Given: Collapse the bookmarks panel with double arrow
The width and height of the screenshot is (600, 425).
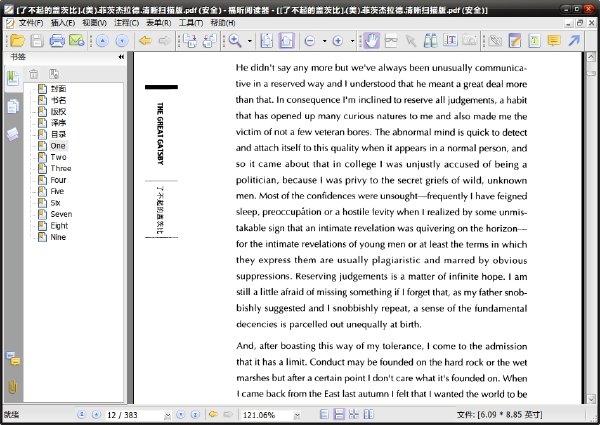Looking at the screenshot, I should point(121,57).
